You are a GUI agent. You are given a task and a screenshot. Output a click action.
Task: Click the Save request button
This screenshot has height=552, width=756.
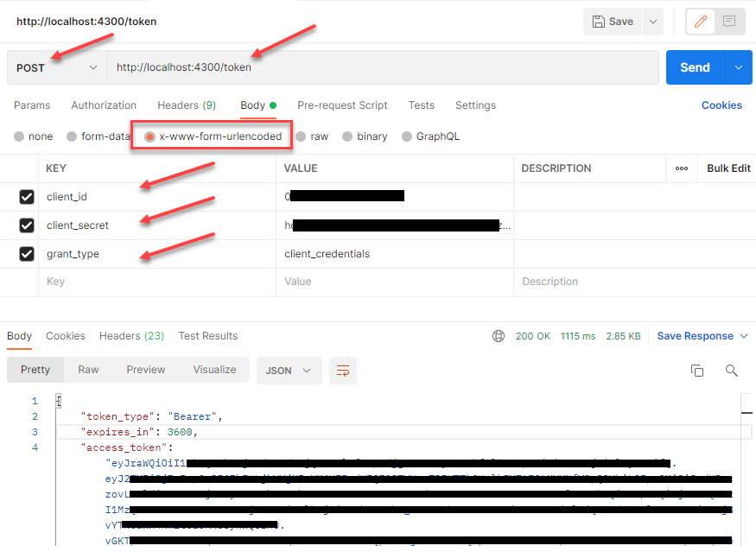point(612,22)
